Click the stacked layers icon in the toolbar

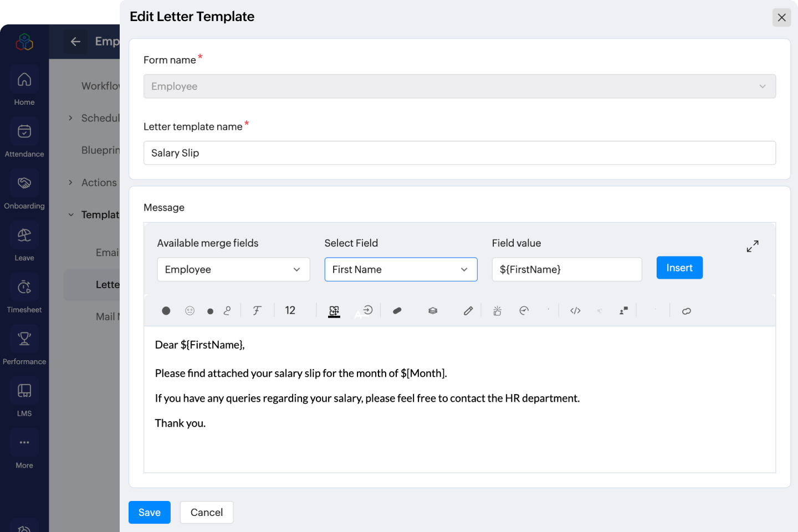(433, 311)
